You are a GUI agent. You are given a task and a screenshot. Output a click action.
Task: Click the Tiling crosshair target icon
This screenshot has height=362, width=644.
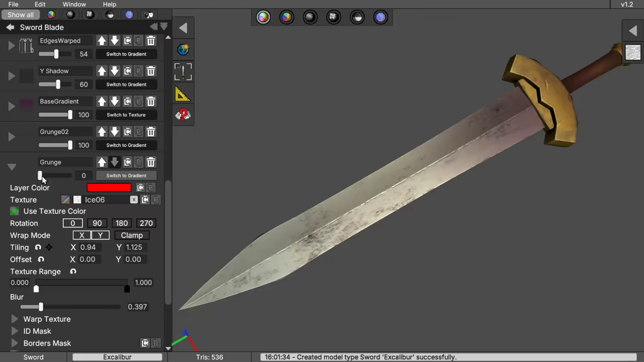[49, 248]
